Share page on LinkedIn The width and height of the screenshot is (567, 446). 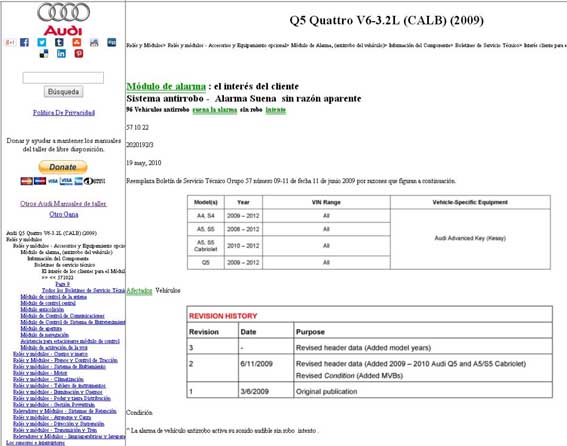tap(61, 54)
